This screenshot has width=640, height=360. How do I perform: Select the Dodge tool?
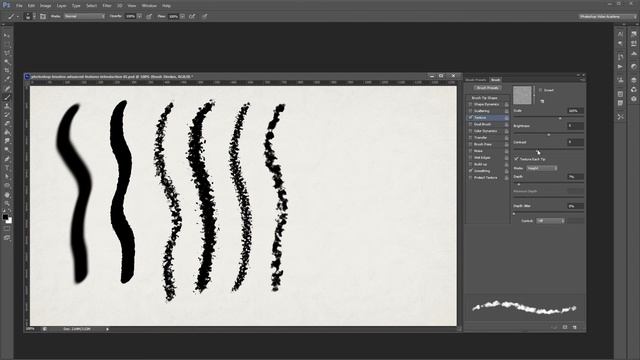(7, 150)
